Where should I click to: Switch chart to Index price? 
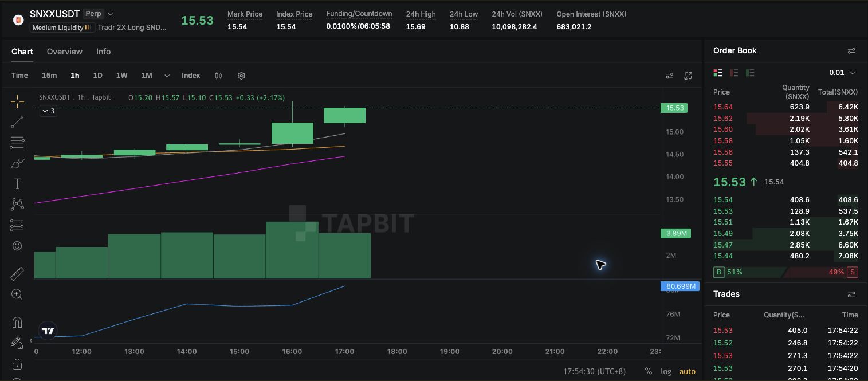click(x=191, y=76)
